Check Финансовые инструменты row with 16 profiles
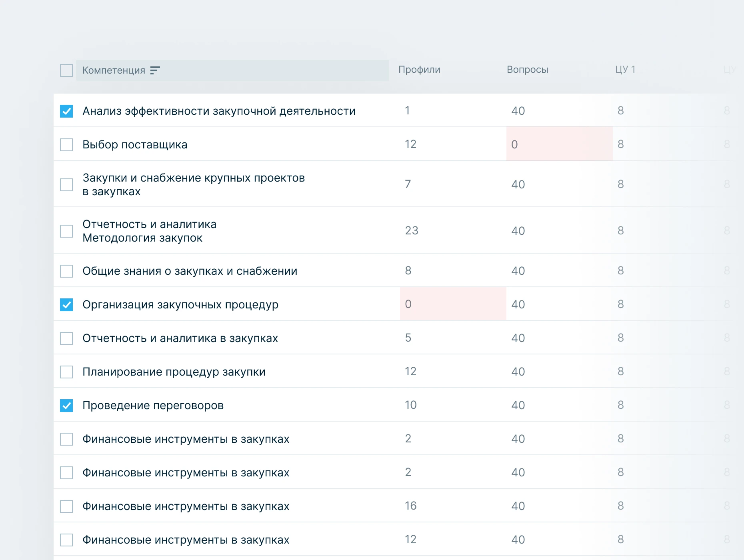The image size is (744, 560). click(x=66, y=506)
